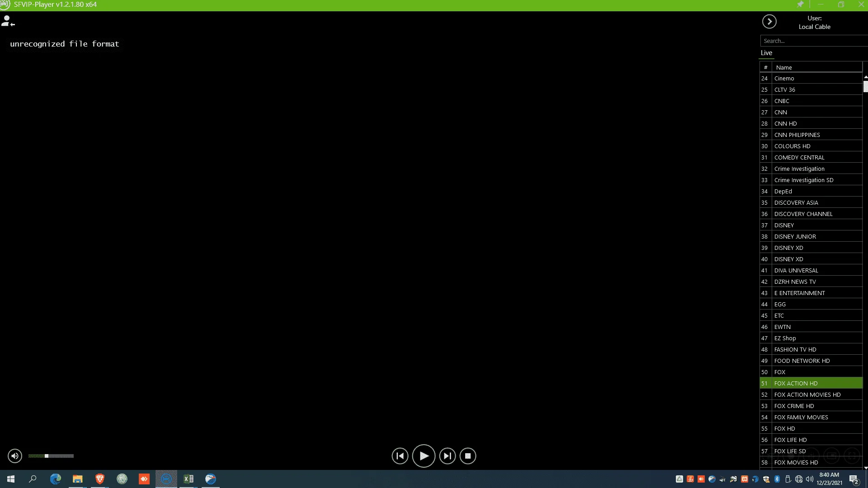Select channel COLOURS HD
The width and height of the screenshot is (868, 488).
point(811,146)
